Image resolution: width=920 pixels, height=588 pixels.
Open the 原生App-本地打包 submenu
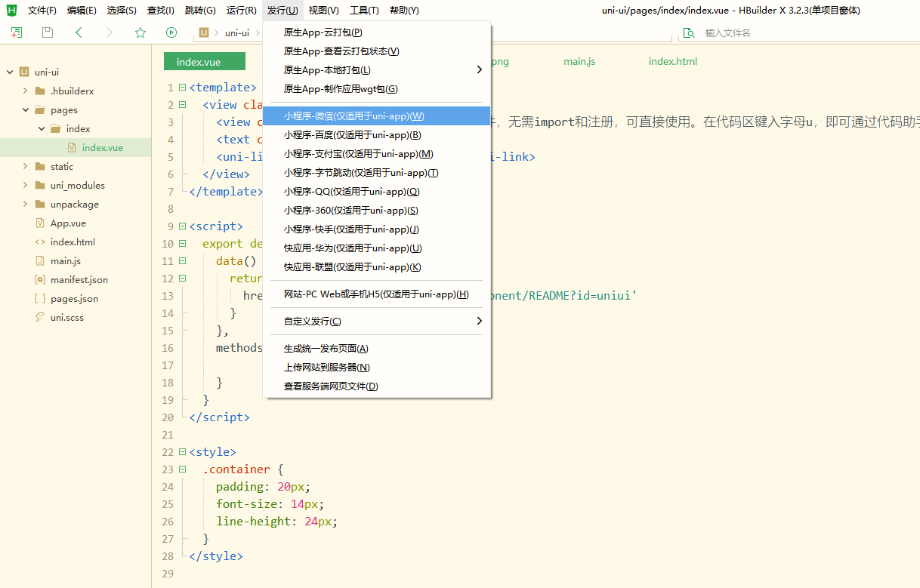click(377, 70)
